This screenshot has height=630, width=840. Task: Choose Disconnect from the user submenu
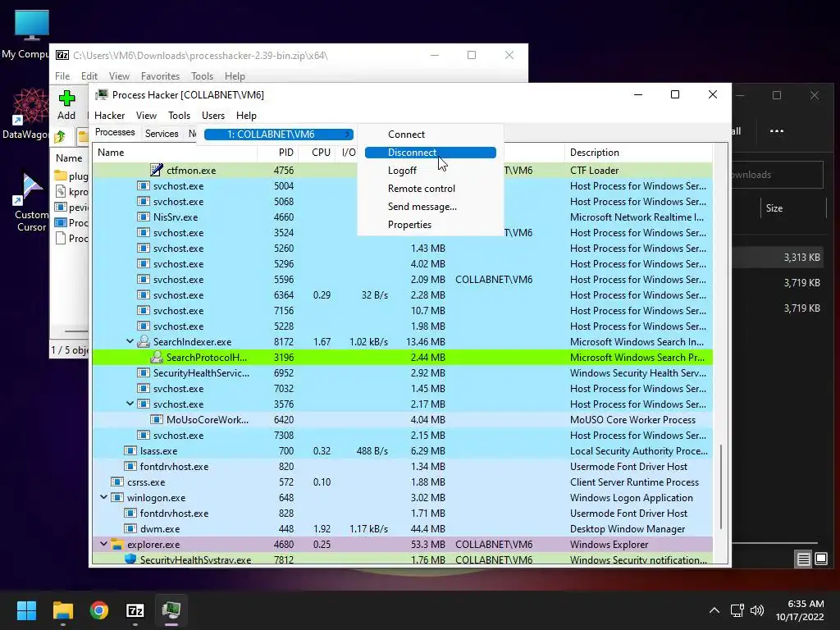point(430,153)
